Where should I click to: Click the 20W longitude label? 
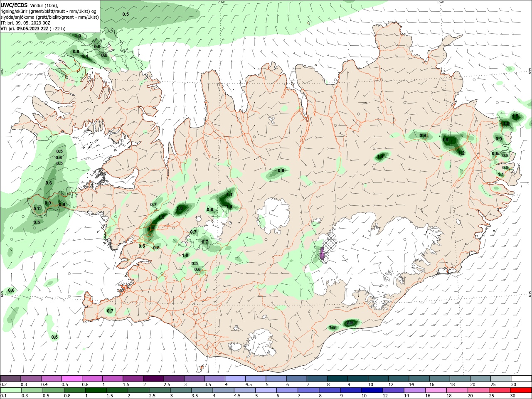pyautogui.click(x=221, y=2)
